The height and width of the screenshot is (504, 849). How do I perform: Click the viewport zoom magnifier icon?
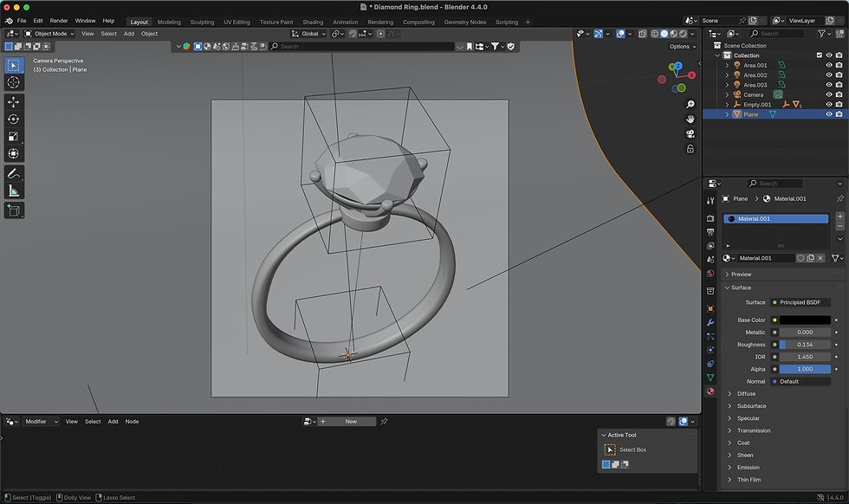690,104
